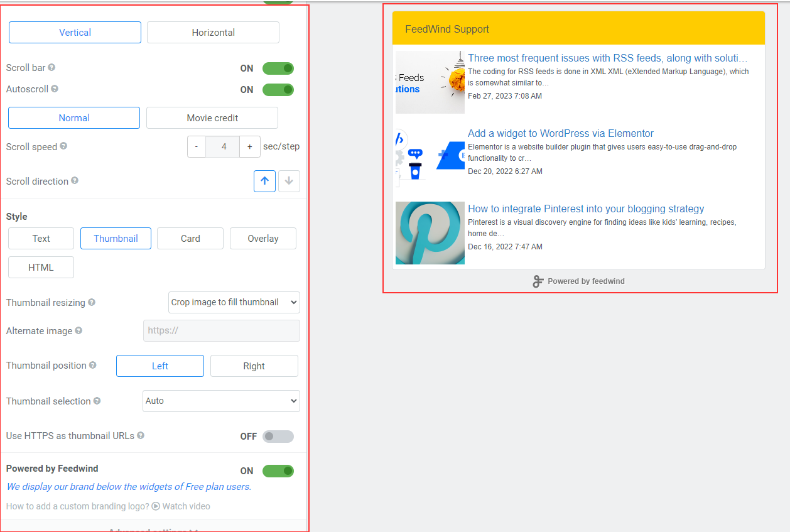This screenshot has width=790, height=532.
Task: Decrease scroll speed with minus button
Action: [x=197, y=146]
